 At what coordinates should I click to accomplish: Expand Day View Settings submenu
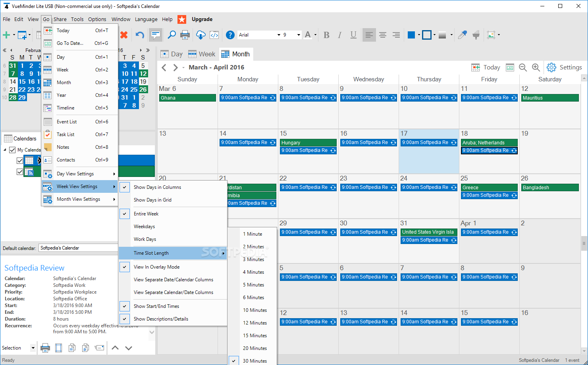(80, 174)
